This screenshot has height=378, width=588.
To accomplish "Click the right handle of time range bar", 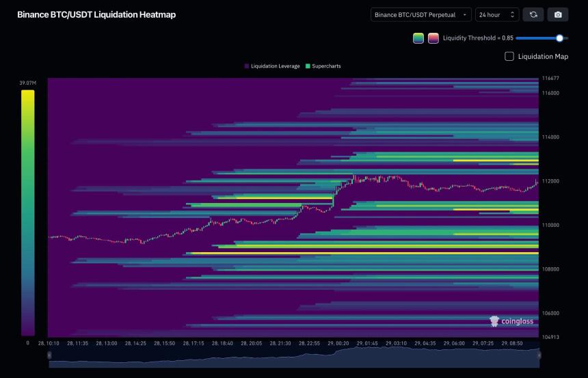I will (539, 355).
